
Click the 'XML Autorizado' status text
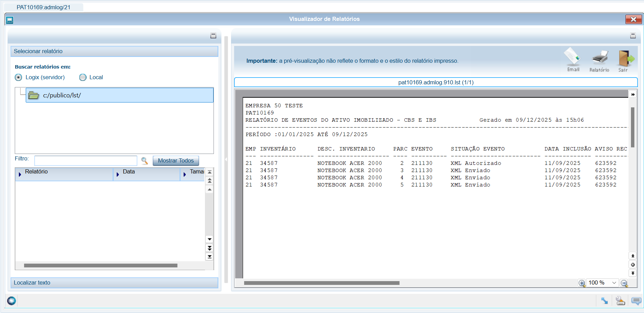pyautogui.click(x=476, y=163)
